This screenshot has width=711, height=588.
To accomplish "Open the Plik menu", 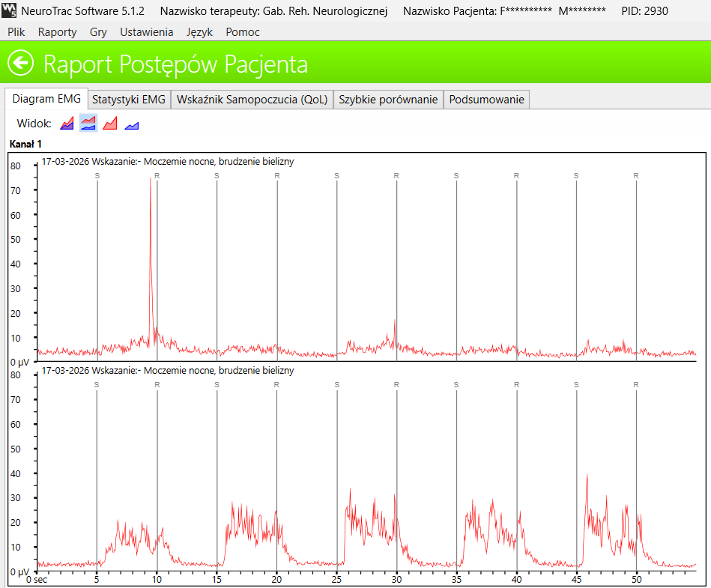I will click(16, 32).
